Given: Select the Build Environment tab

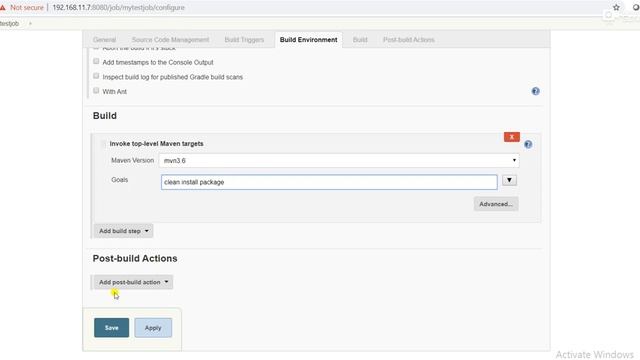Looking at the screenshot, I should 309,40.
